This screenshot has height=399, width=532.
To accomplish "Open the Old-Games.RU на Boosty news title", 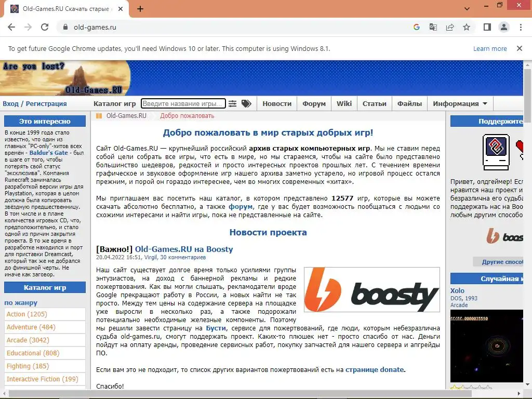I will tap(184, 249).
